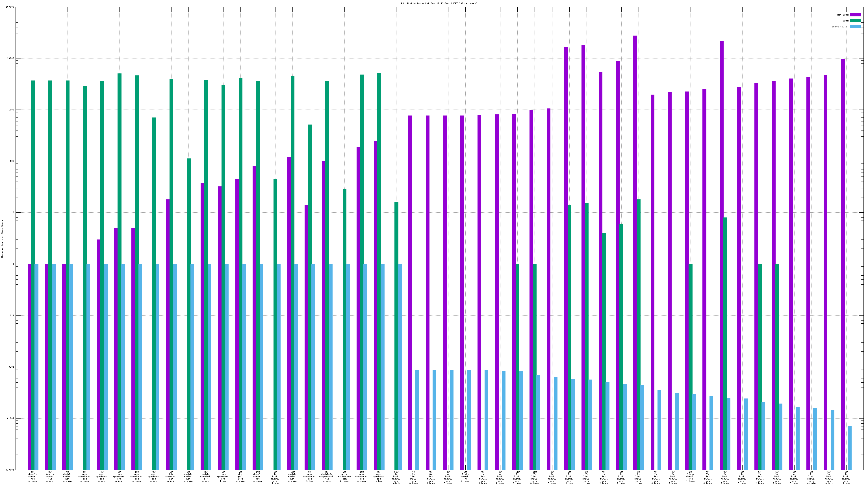Image resolution: width=868 pixels, height=488 pixels.
Task: Click the RBL Statistics chart title
Action: pos(439,3)
